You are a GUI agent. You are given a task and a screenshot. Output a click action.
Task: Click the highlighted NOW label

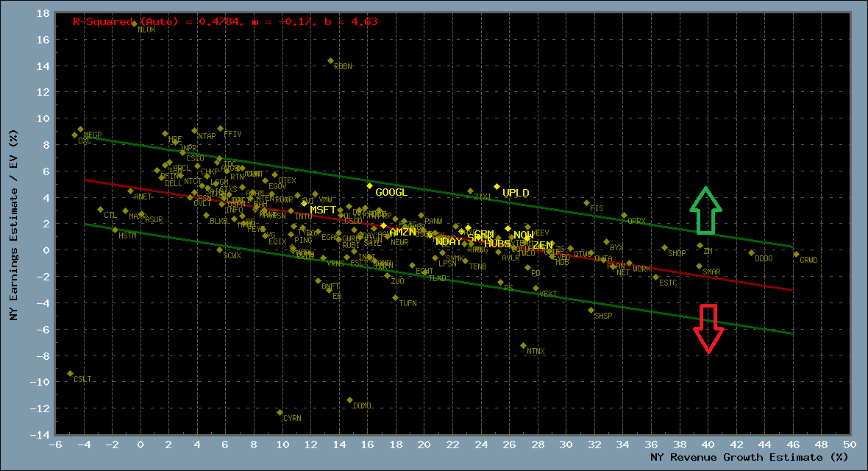pyautogui.click(x=524, y=235)
